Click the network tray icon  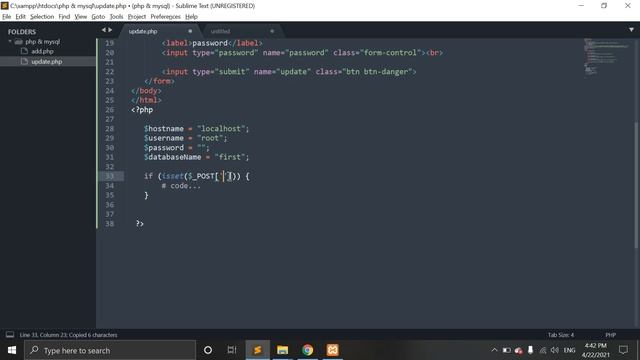tap(543, 350)
